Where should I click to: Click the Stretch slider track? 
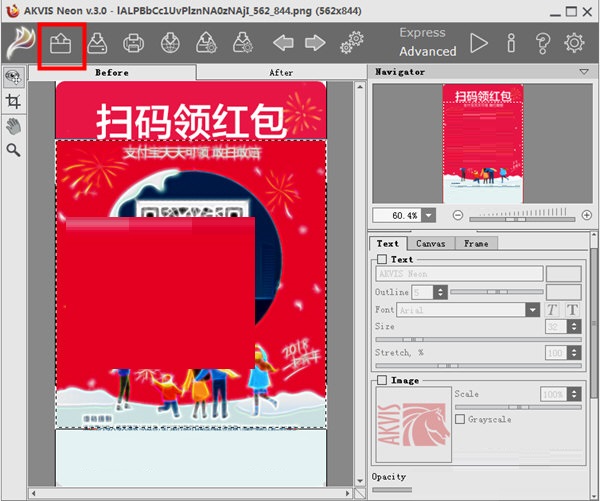point(478,366)
